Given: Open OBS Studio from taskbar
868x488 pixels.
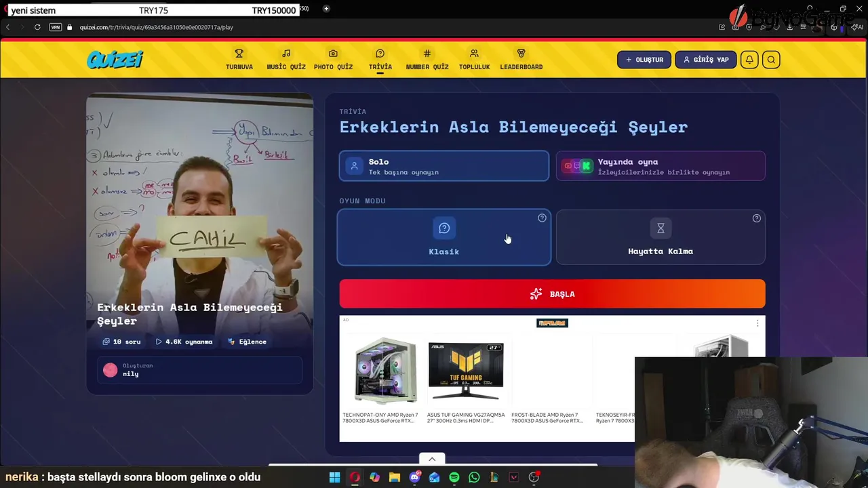Looking at the screenshot, I should (534, 477).
